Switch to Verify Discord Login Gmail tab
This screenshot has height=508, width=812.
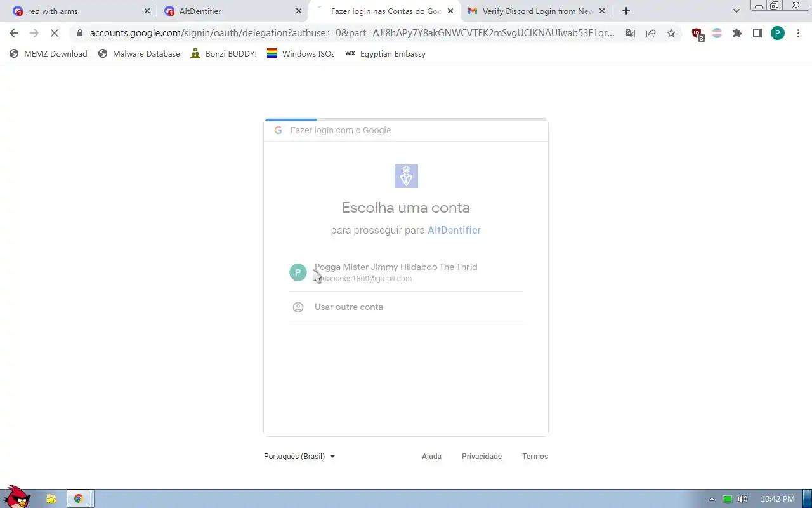coord(537,11)
